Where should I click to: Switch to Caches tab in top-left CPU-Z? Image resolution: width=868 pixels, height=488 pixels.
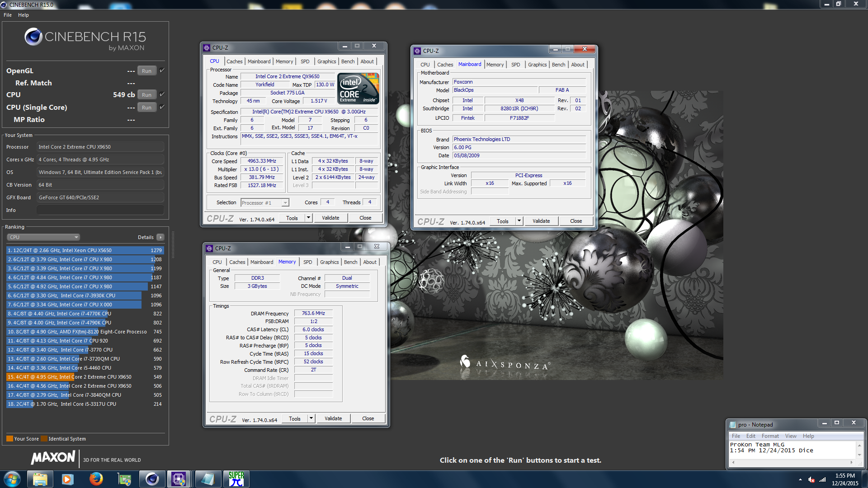tap(235, 61)
